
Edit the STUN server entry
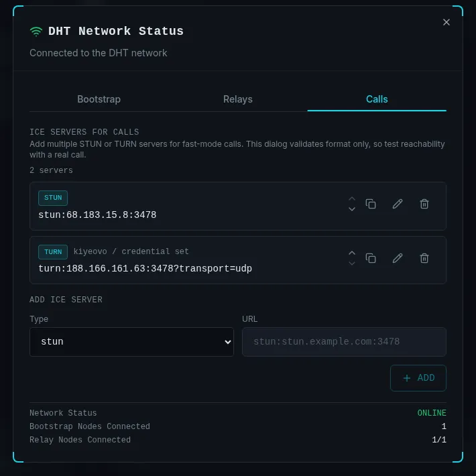398,204
